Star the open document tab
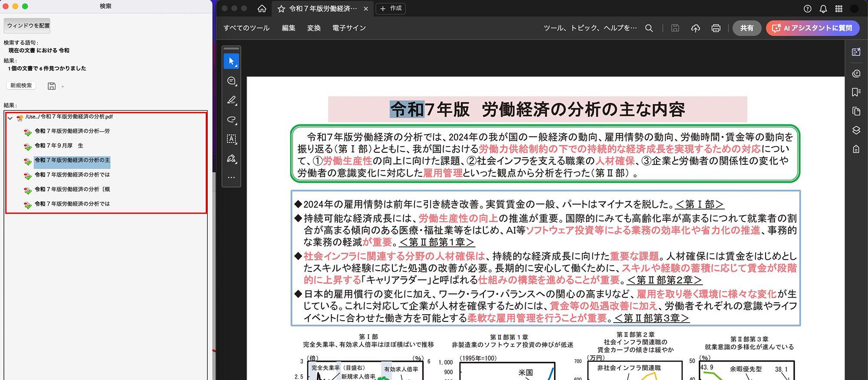The height and width of the screenshot is (380, 868). coord(281,9)
